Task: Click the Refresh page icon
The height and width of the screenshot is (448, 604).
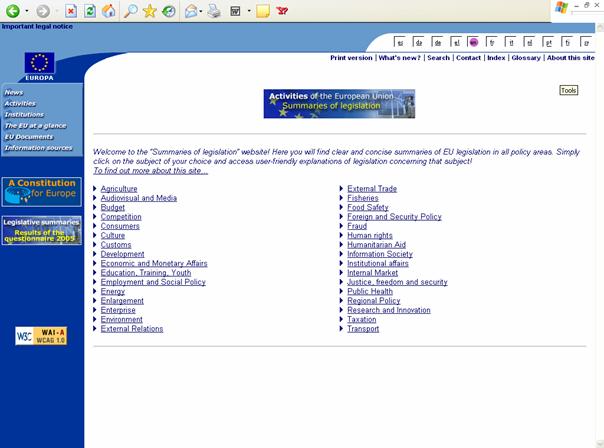Action: coord(90,11)
